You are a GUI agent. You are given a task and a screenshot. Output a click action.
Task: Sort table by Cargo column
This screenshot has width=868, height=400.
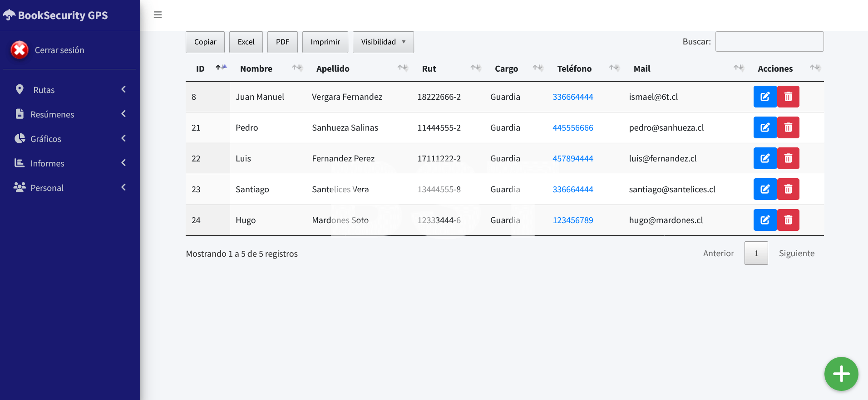point(516,68)
